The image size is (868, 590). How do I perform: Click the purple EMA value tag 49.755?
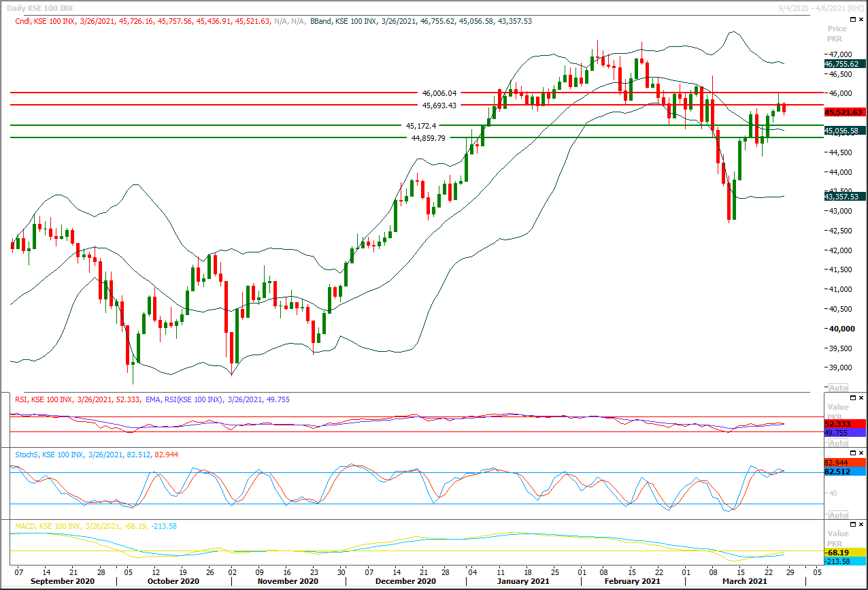click(844, 432)
